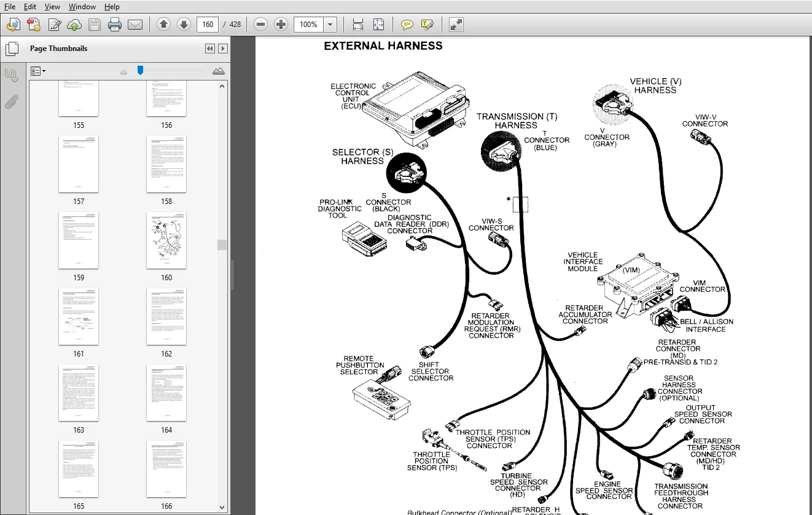Click the Save floppy disk icon
Screen dimensions: 812x515
pyautogui.click(x=95, y=25)
